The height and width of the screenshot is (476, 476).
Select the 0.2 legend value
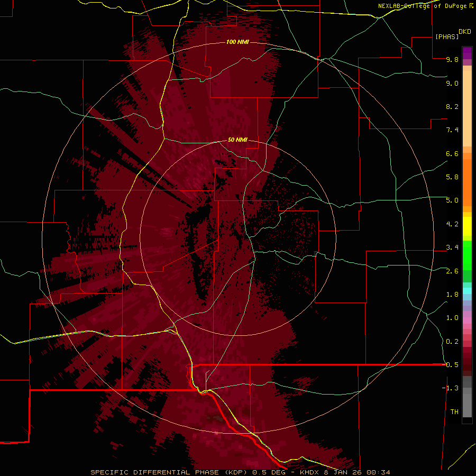(452, 342)
